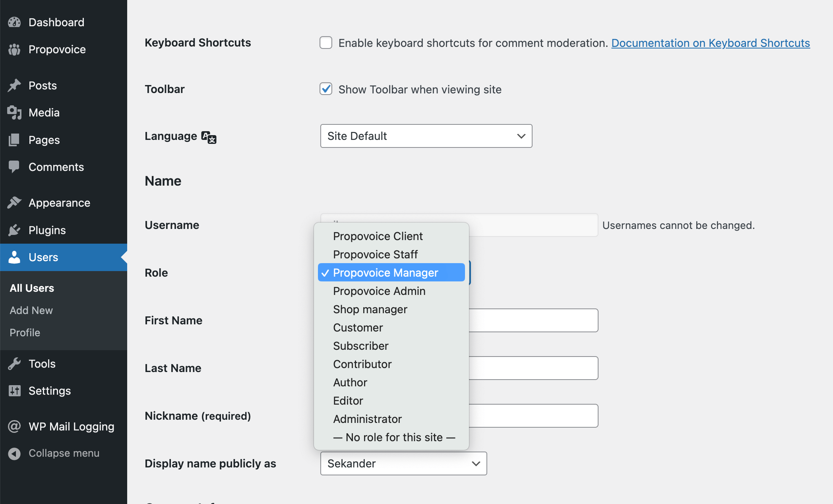The image size is (833, 504).
Task: Open Appearance menu
Action: coord(64,203)
